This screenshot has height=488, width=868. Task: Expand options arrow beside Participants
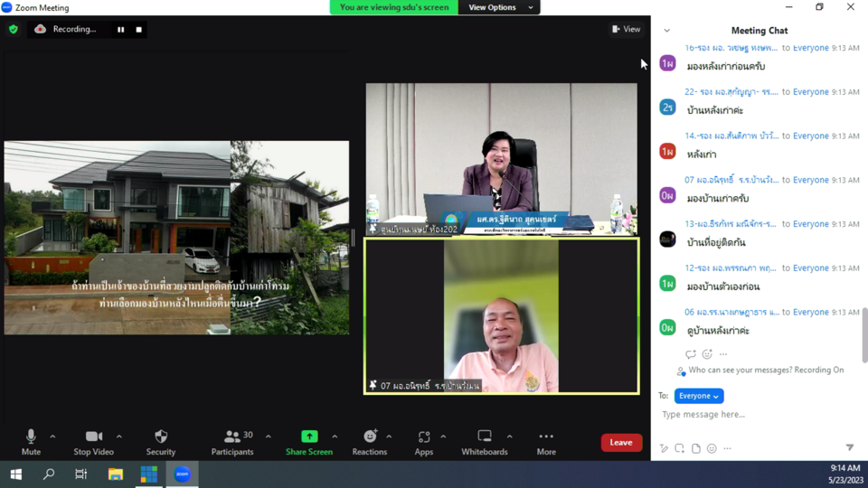coord(269,436)
